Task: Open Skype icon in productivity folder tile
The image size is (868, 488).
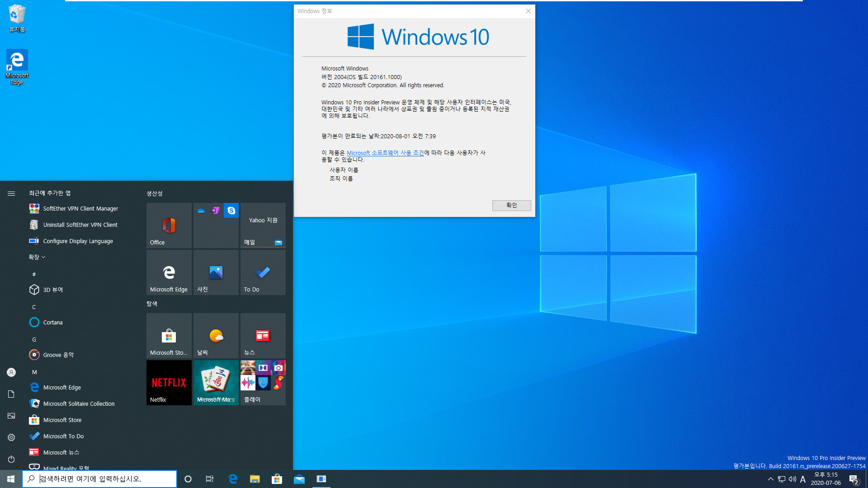Action: 231,211
